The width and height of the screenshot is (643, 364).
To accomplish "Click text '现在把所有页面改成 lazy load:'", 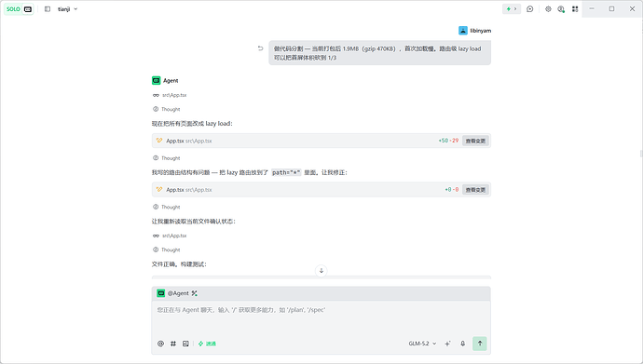I will pos(192,123).
